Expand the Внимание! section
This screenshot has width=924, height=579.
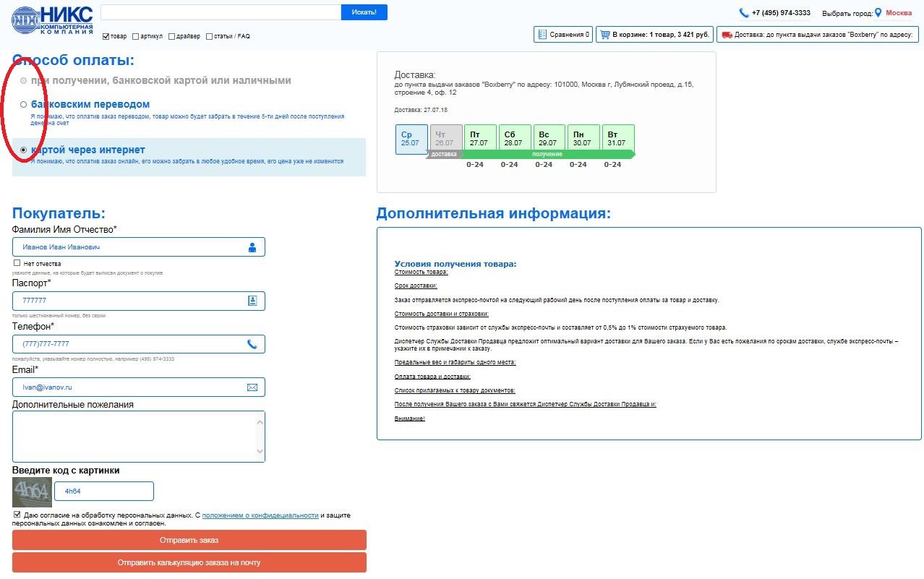[x=410, y=419]
